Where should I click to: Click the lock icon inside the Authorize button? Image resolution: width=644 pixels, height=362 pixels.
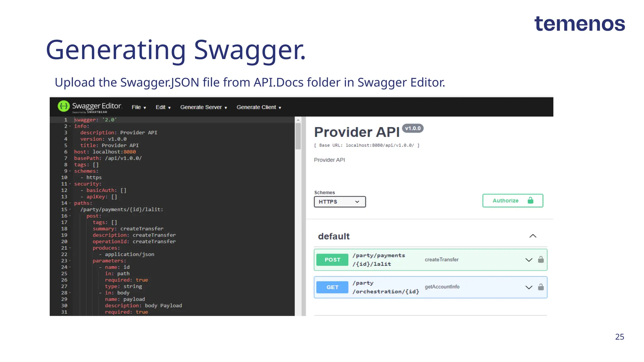point(530,200)
